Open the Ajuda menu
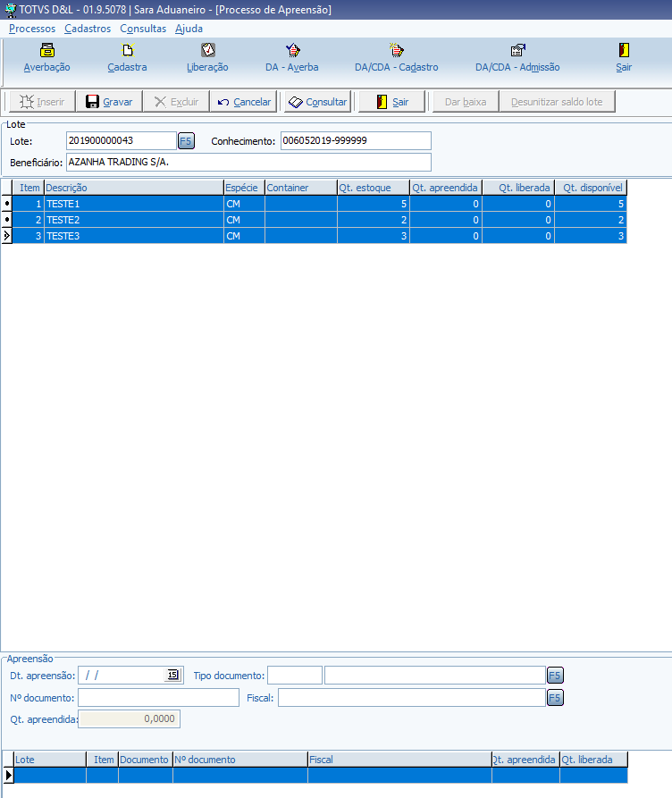This screenshot has width=672, height=798. coord(189,29)
